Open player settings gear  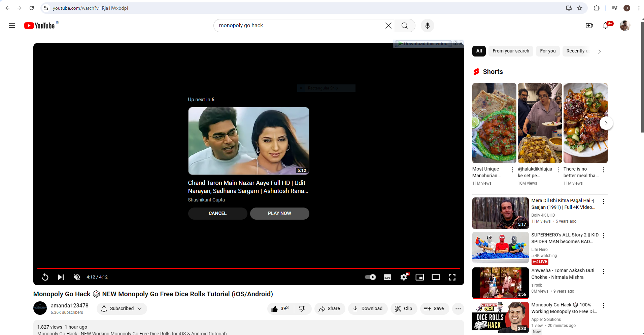(x=404, y=277)
